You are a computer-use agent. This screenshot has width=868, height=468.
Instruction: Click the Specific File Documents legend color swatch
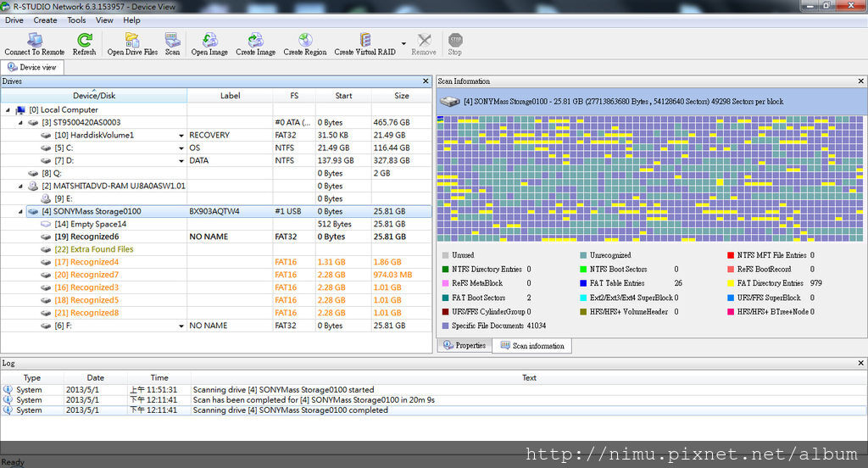tap(445, 326)
